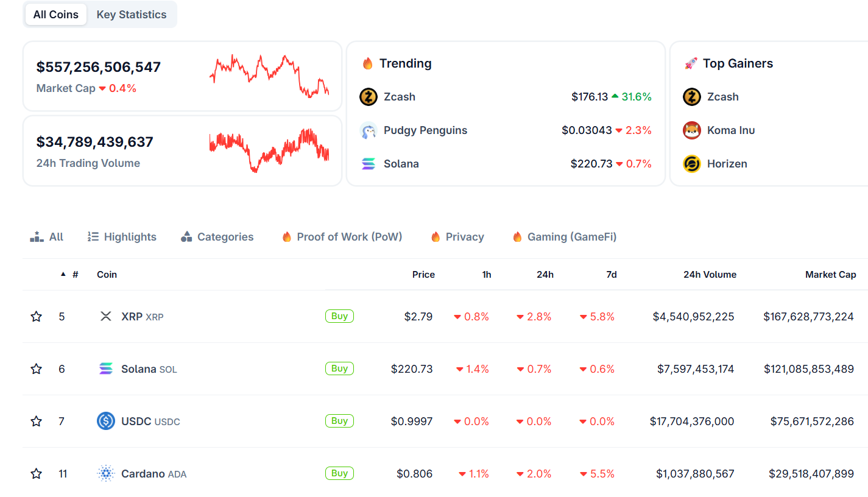Click the Koma Inu icon in Top Gainers
The height and width of the screenshot is (497, 868).
692,130
